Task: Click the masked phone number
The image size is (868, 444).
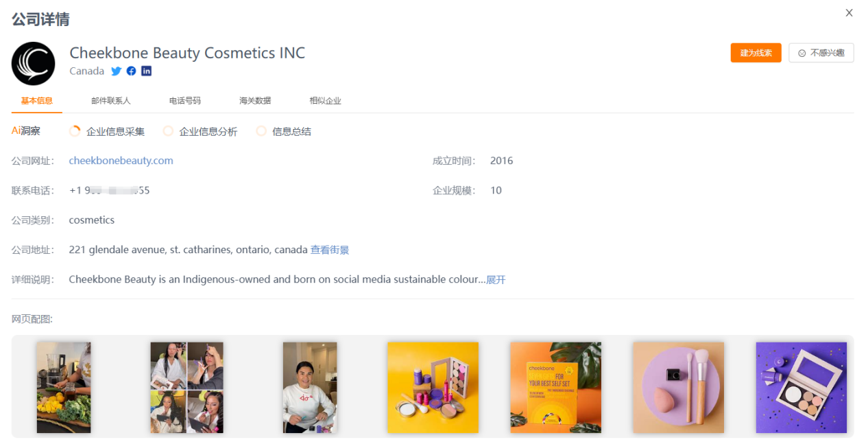Action: coord(110,190)
